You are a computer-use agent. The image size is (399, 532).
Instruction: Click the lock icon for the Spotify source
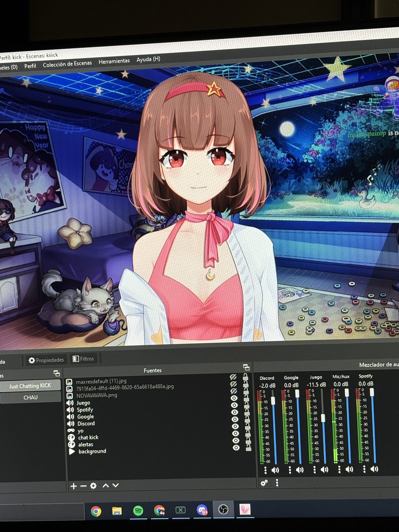click(x=246, y=405)
